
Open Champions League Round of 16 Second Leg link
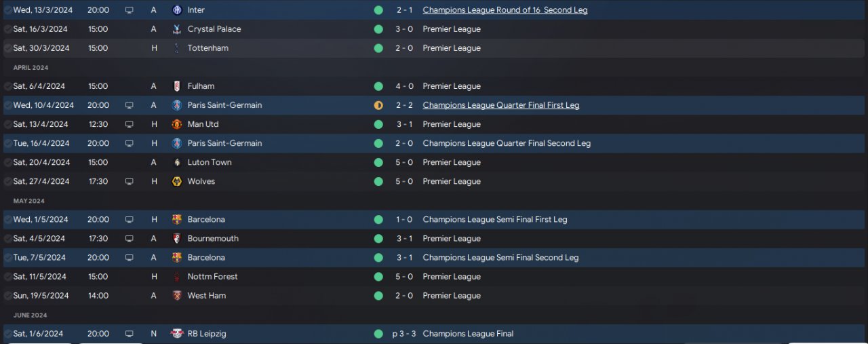505,10
